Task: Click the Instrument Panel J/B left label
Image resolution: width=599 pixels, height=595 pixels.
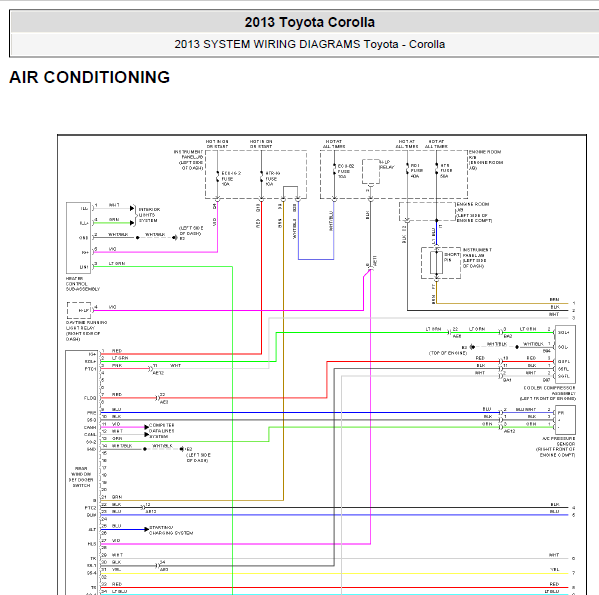Action: (189, 160)
